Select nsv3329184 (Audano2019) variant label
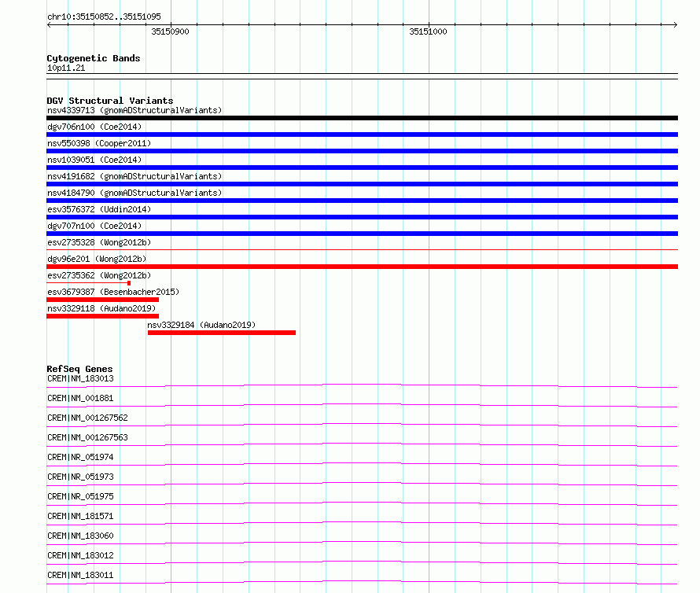 (x=201, y=325)
